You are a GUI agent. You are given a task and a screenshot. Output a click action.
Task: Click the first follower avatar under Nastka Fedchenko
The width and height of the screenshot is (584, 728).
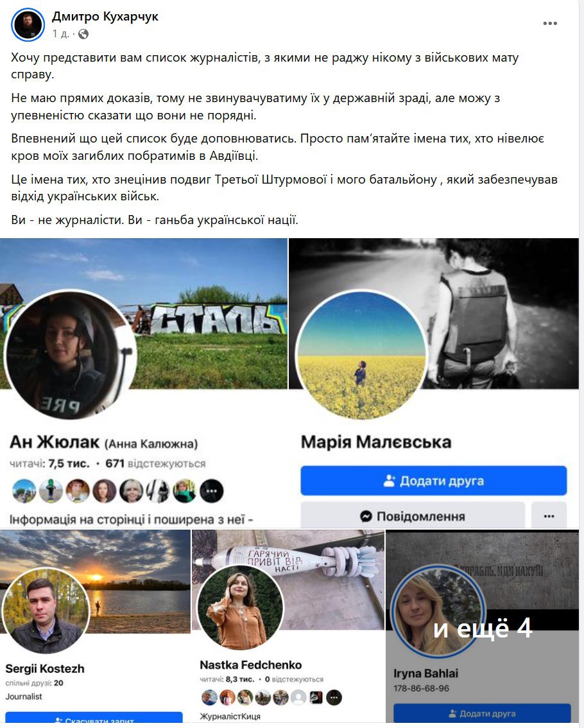tap(209, 697)
